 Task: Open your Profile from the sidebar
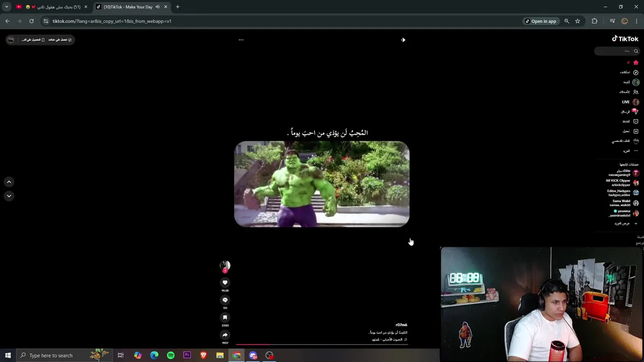point(625,141)
